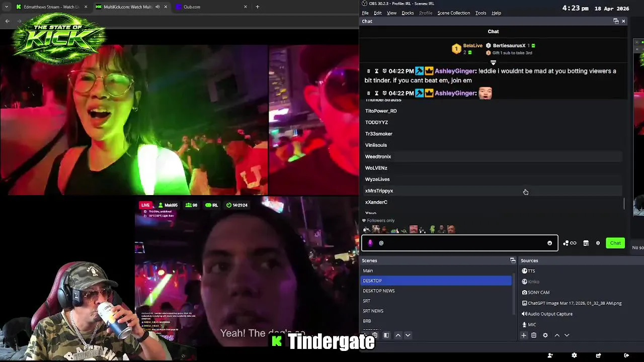Open the chat shop icon
This screenshot has width=644, height=362.
pyautogui.click(x=586, y=243)
